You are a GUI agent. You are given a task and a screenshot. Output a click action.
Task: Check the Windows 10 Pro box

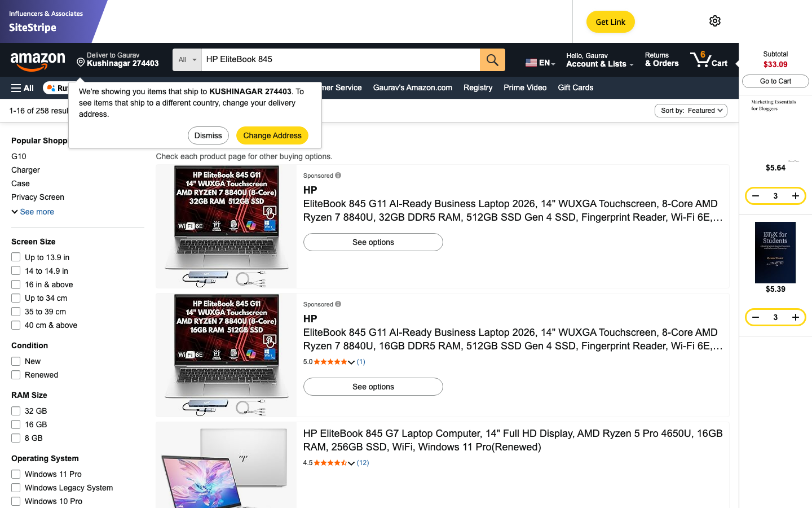(x=16, y=501)
